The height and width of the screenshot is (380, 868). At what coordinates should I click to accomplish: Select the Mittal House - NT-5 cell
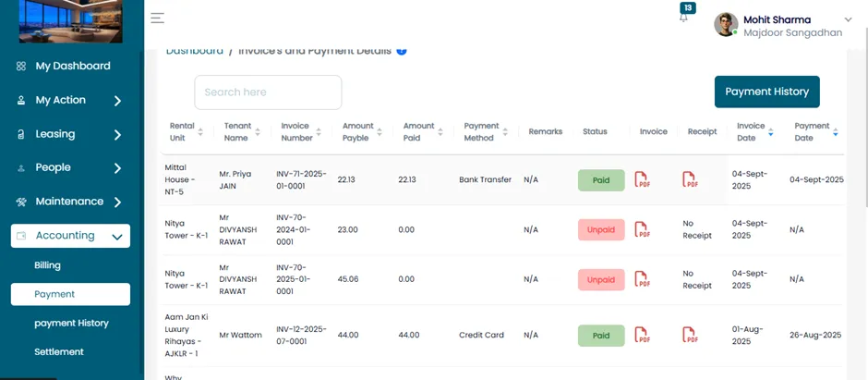(180, 179)
